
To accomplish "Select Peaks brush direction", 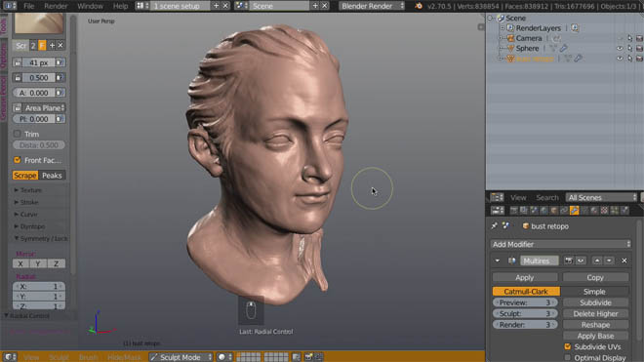I will coord(52,176).
